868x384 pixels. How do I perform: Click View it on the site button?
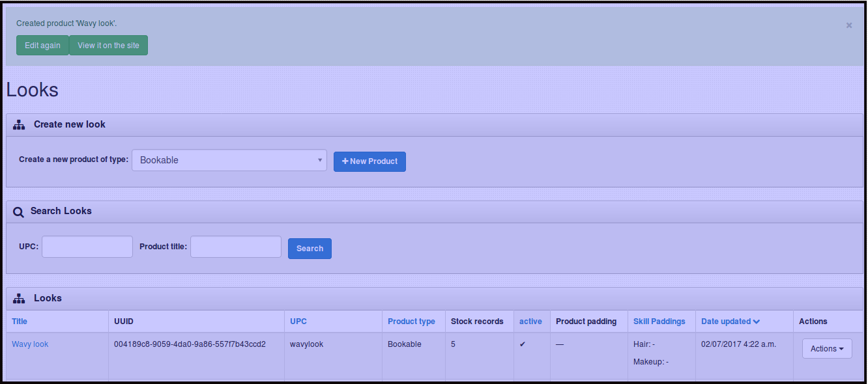click(x=108, y=46)
